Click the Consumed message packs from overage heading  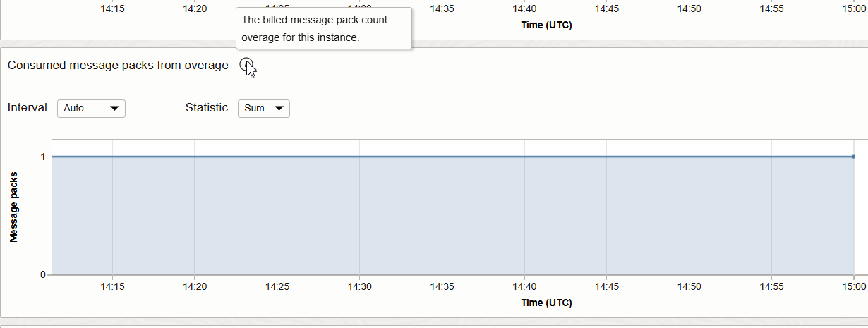coord(118,66)
